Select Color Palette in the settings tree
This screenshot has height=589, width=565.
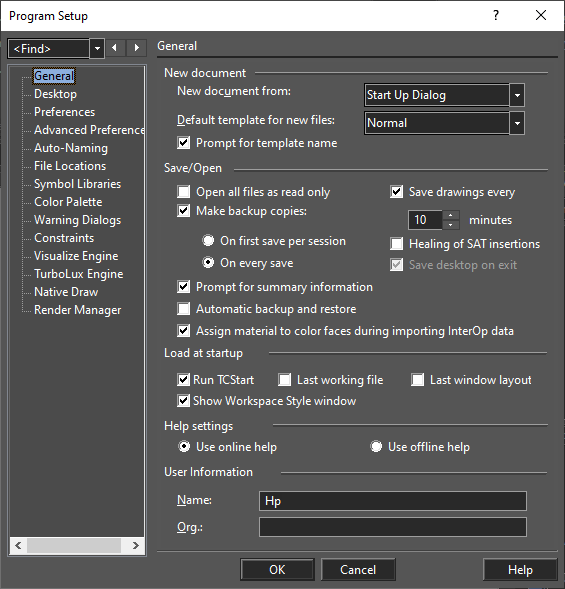pyautogui.click(x=68, y=202)
